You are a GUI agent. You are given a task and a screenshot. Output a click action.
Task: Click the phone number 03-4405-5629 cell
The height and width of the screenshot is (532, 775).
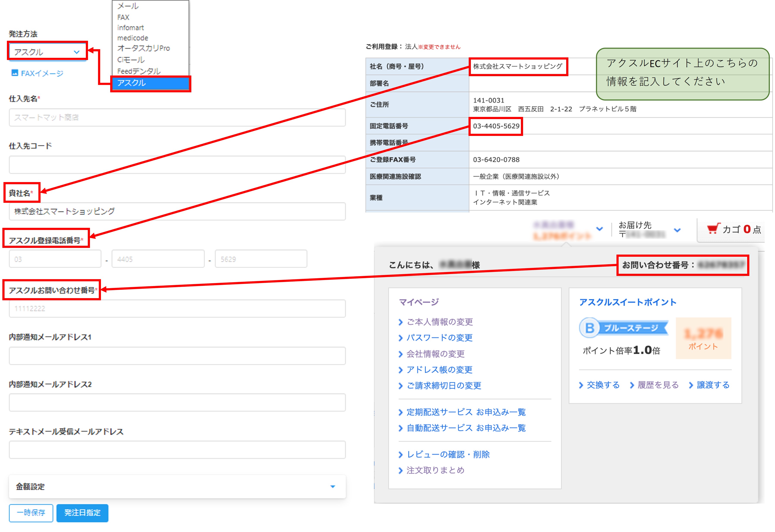tap(496, 126)
